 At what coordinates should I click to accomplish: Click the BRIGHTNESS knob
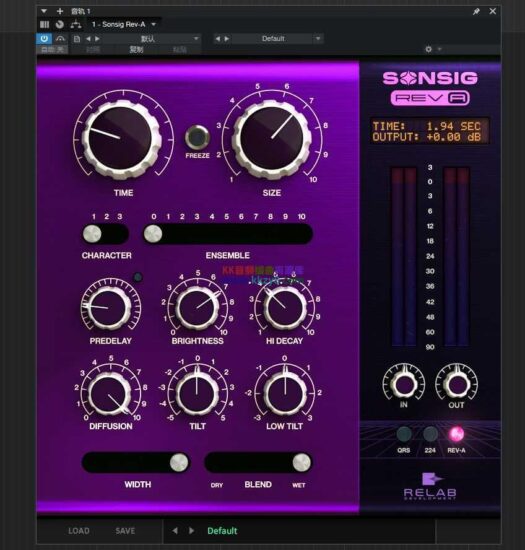coord(197,307)
